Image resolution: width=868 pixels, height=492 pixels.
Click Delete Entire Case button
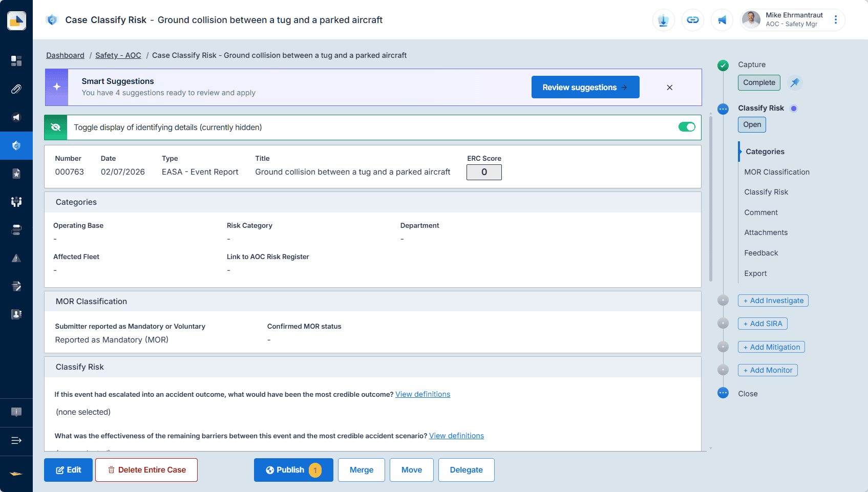(x=146, y=470)
